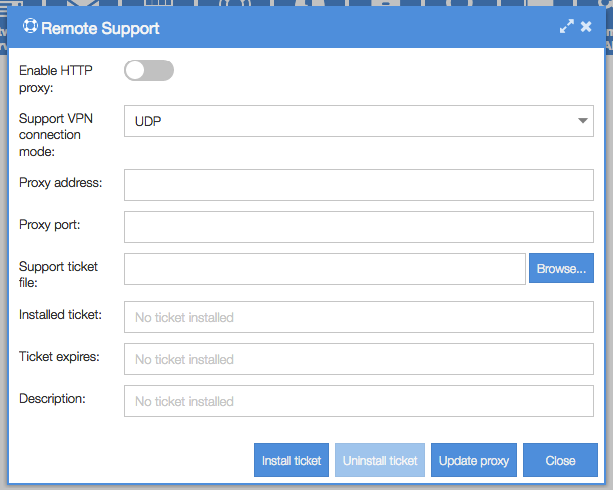Select the Ticket expires field
Image resolution: width=613 pixels, height=490 pixels.
point(358,359)
